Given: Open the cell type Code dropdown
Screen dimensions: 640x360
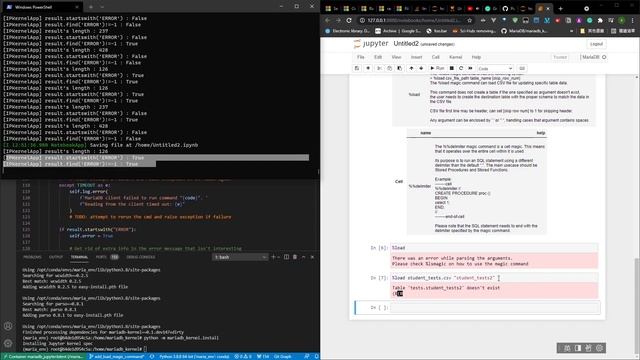Looking at the screenshot, I should pos(495,69).
